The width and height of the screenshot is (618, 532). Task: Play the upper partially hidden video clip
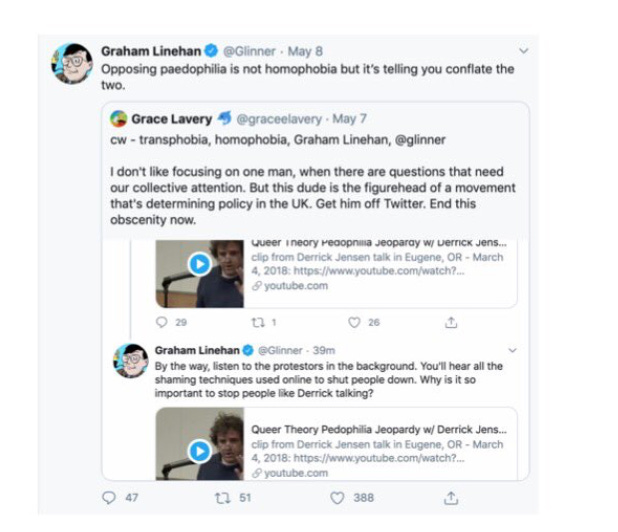click(199, 264)
